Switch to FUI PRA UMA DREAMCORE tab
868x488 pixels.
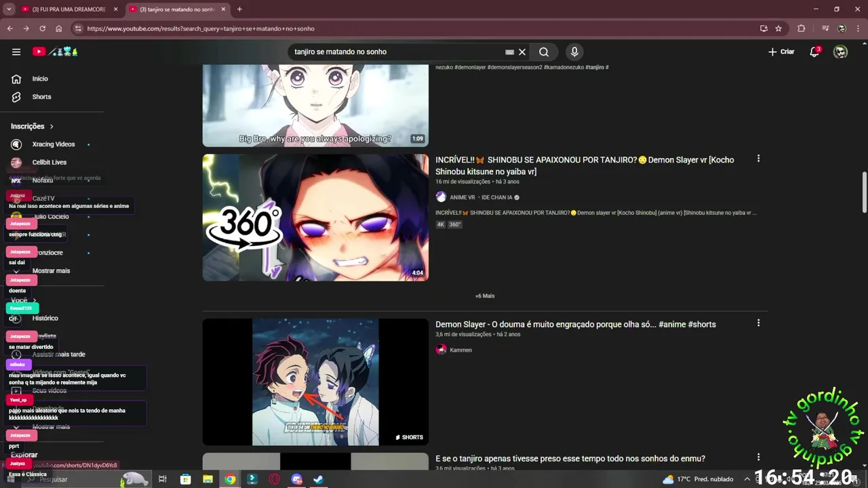pos(68,9)
